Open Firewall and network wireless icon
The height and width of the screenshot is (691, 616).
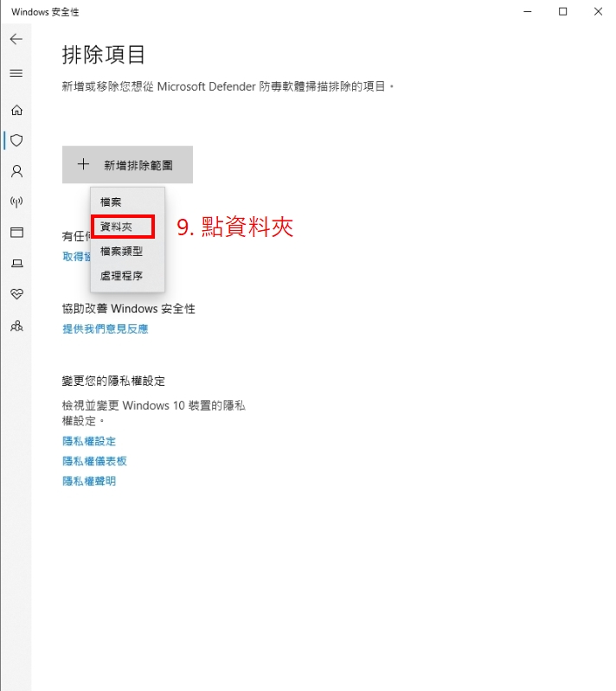(16, 202)
